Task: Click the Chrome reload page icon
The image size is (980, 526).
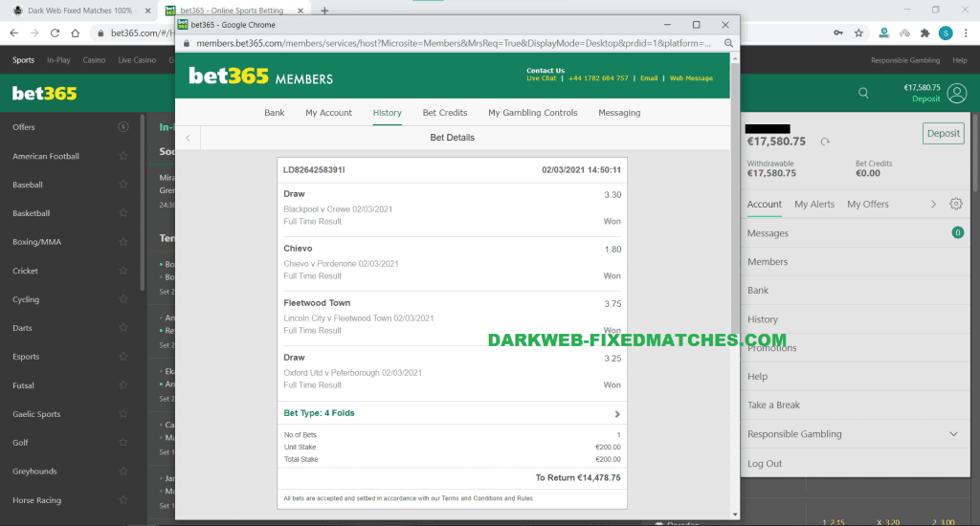Action: [x=55, y=33]
